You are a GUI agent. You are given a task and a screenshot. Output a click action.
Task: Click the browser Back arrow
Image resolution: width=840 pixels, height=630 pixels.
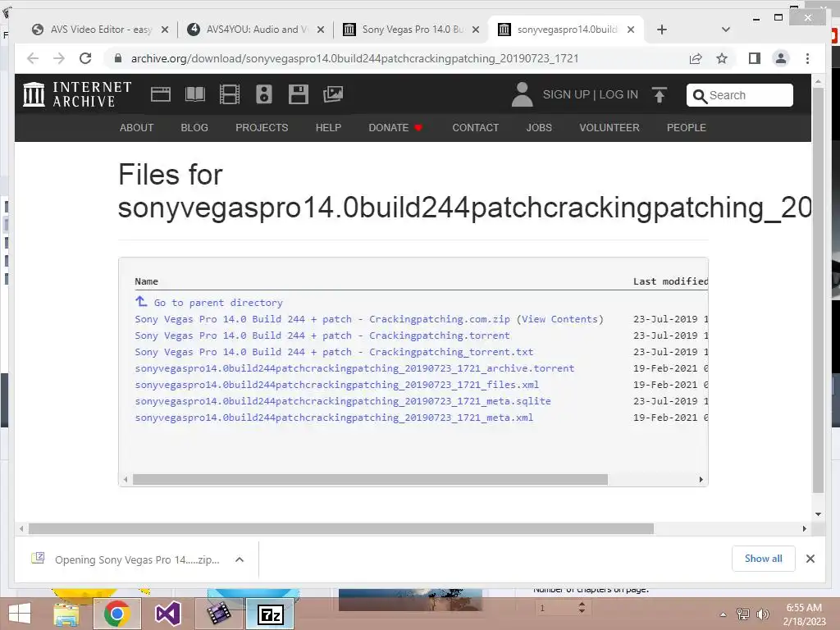pyautogui.click(x=33, y=58)
